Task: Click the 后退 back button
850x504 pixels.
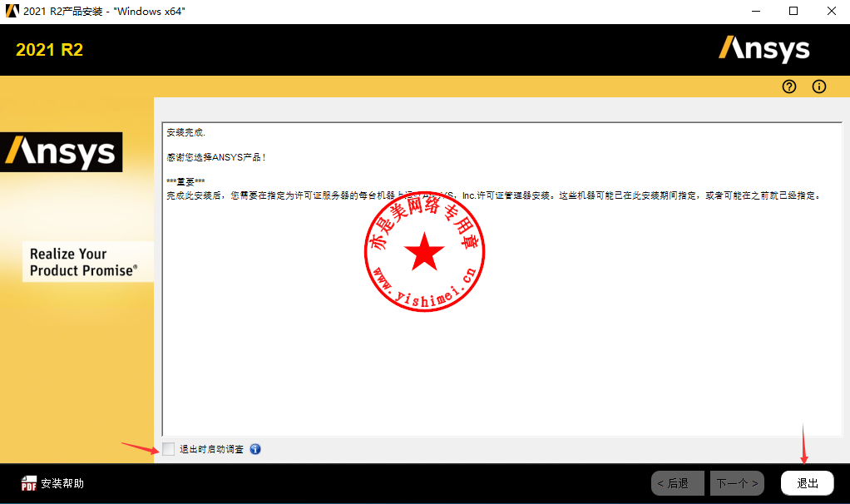Action: pos(678,483)
